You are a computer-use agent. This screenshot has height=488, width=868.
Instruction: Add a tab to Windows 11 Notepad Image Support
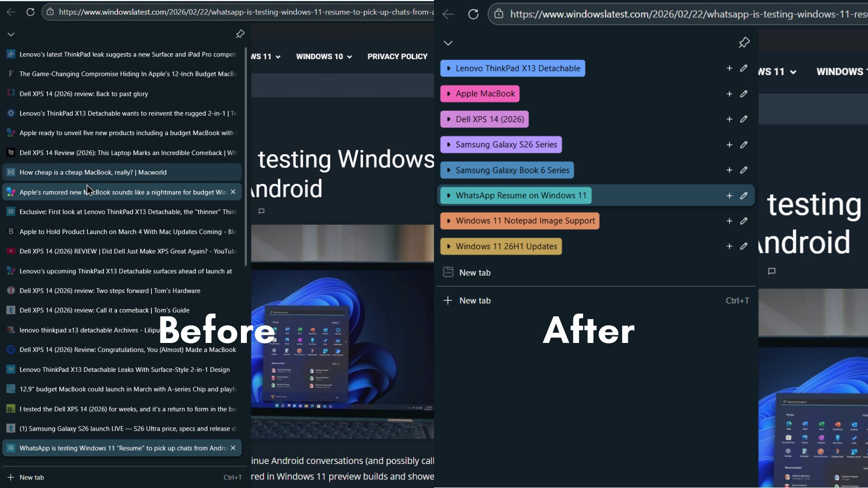click(729, 221)
